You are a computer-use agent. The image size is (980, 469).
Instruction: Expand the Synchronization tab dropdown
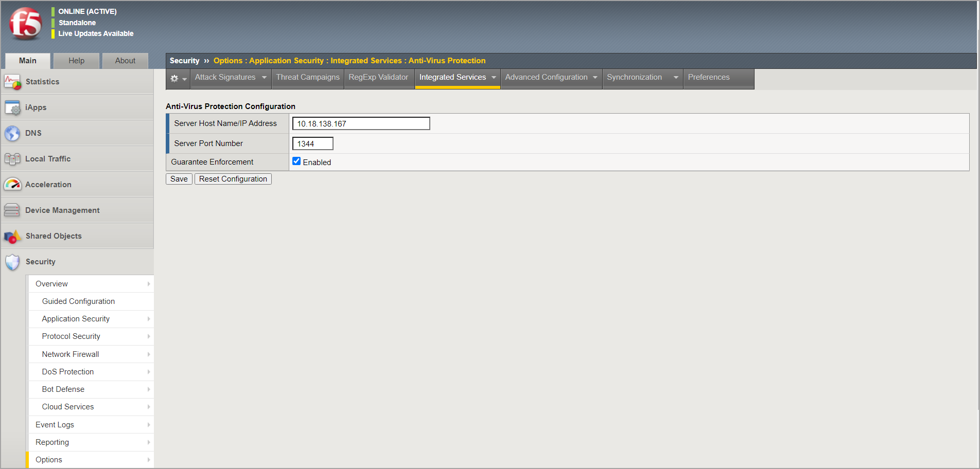coord(676,78)
